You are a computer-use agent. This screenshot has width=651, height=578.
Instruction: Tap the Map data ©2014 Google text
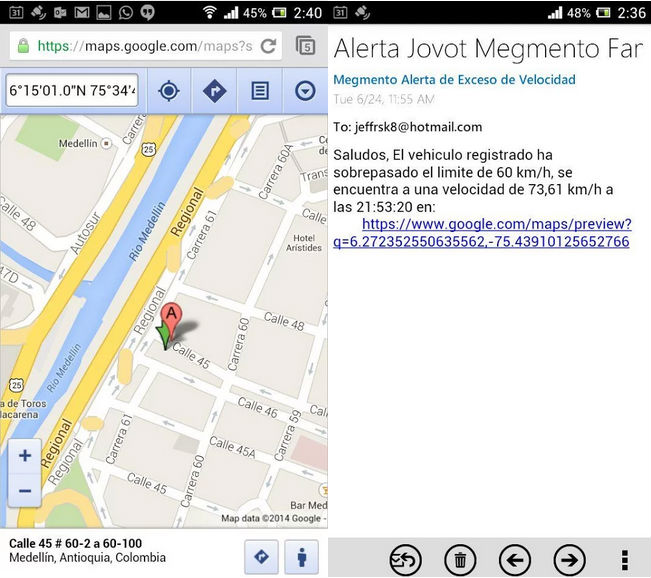point(272,518)
